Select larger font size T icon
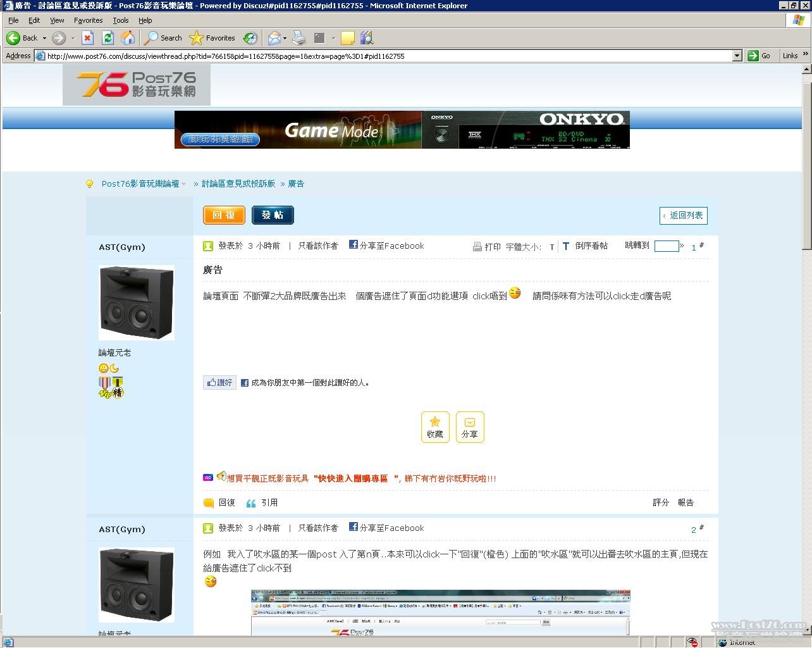This screenshot has width=812, height=648. click(x=565, y=246)
